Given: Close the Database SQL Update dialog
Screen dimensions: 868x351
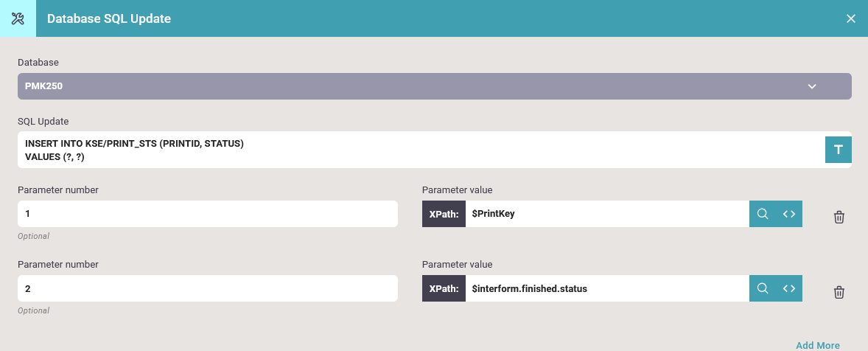Looking at the screenshot, I should coord(851,18).
